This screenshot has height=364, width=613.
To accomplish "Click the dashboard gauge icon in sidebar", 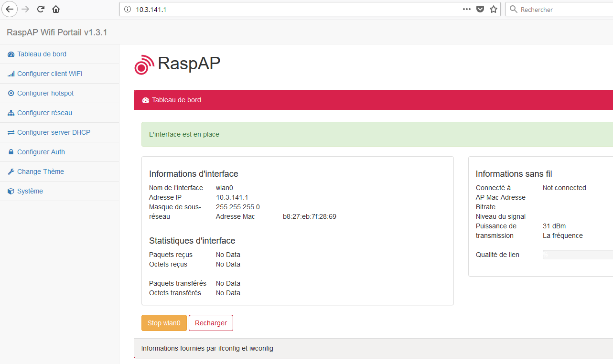I will (x=11, y=54).
